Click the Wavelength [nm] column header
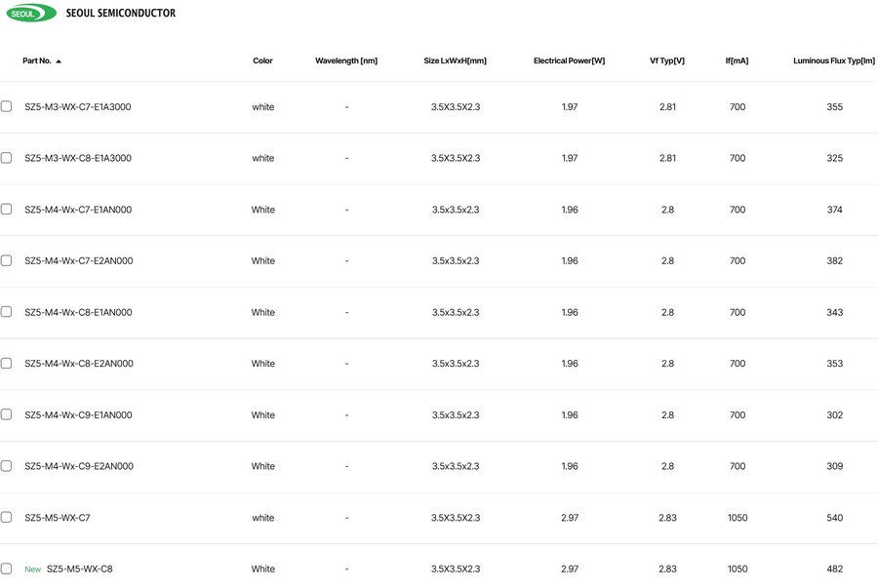The height and width of the screenshot is (588, 878). click(346, 60)
